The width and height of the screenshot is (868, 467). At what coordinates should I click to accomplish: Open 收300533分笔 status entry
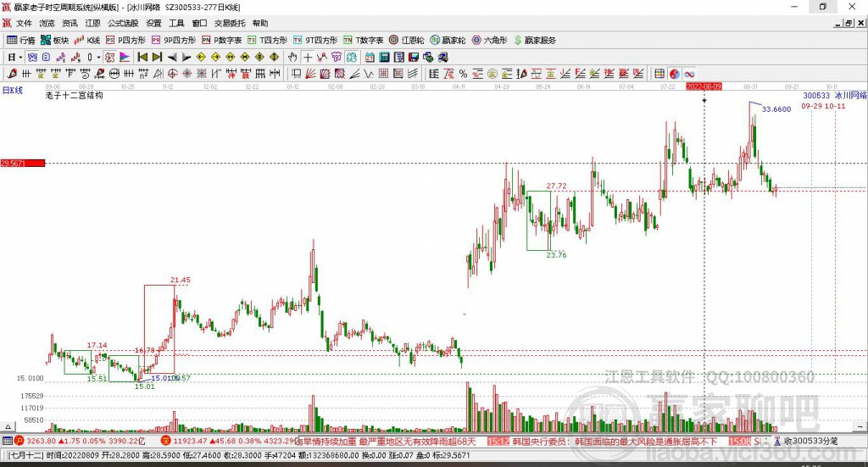tap(805, 441)
